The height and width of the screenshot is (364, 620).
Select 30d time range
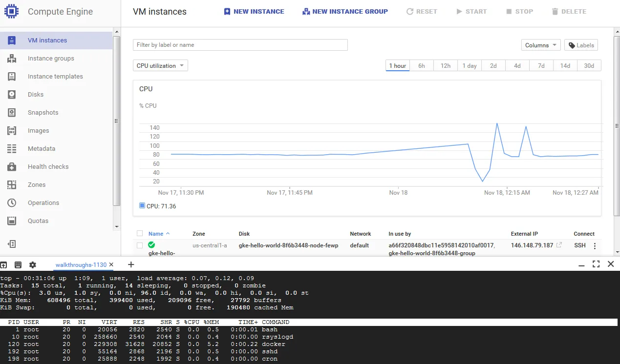tap(589, 66)
